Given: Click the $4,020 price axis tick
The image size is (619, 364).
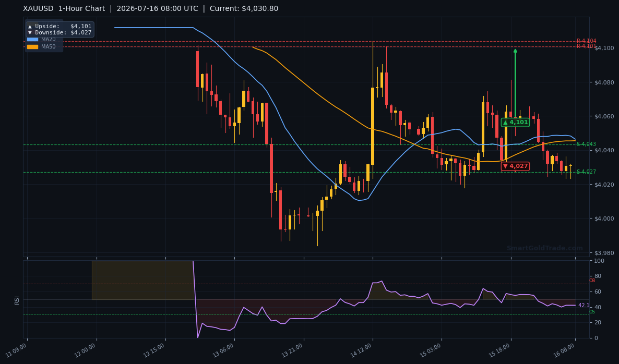Looking at the screenshot, I should pos(604,185).
